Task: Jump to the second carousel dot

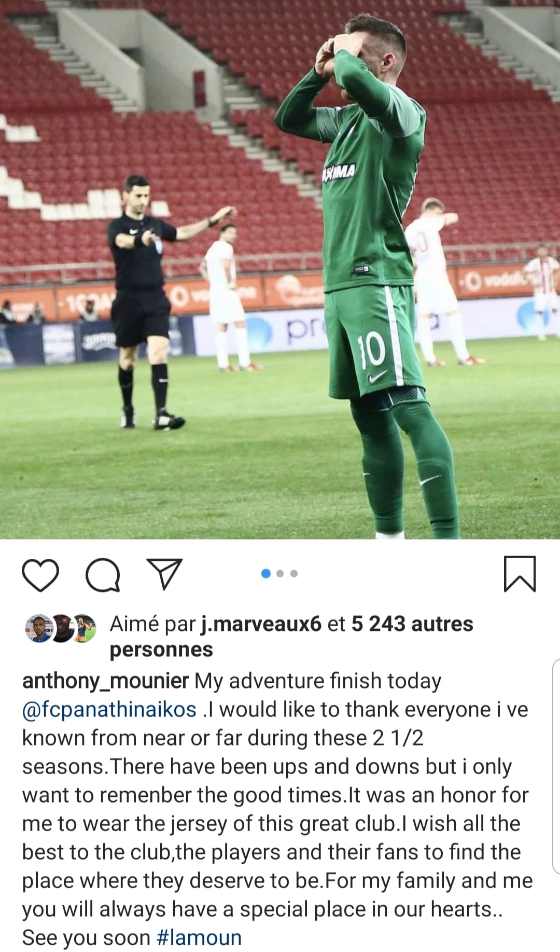Action: [280, 573]
